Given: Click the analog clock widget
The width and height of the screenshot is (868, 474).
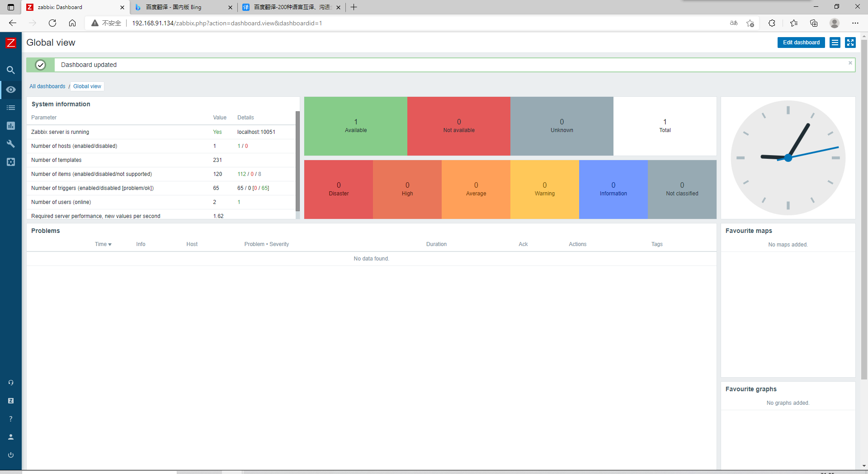Looking at the screenshot, I should click(x=788, y=158).
